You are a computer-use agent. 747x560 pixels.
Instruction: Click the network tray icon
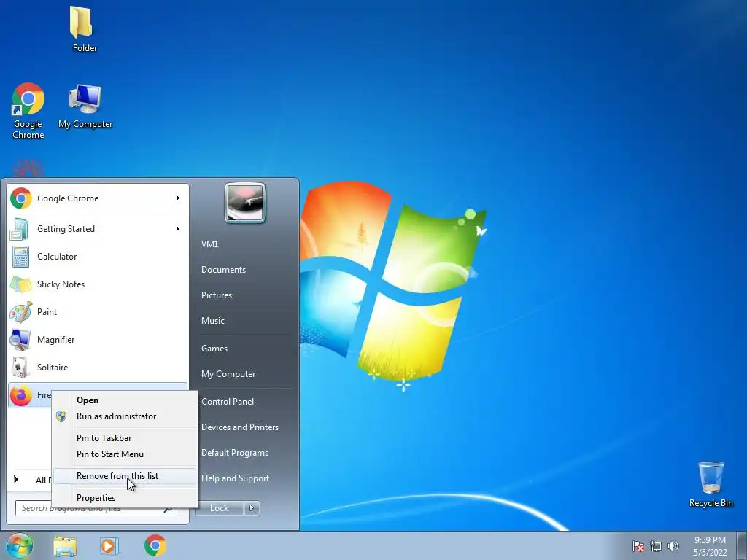(x=656, y=546)
